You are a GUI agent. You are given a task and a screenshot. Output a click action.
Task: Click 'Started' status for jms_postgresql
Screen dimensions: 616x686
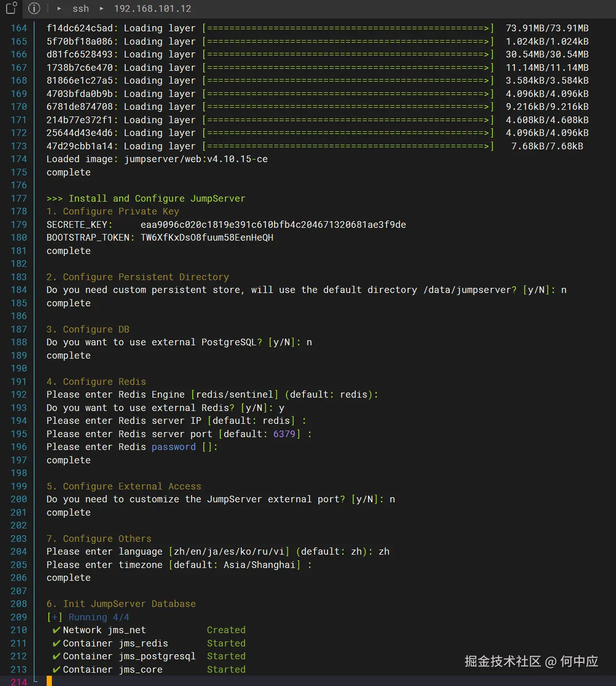point(226,656)
